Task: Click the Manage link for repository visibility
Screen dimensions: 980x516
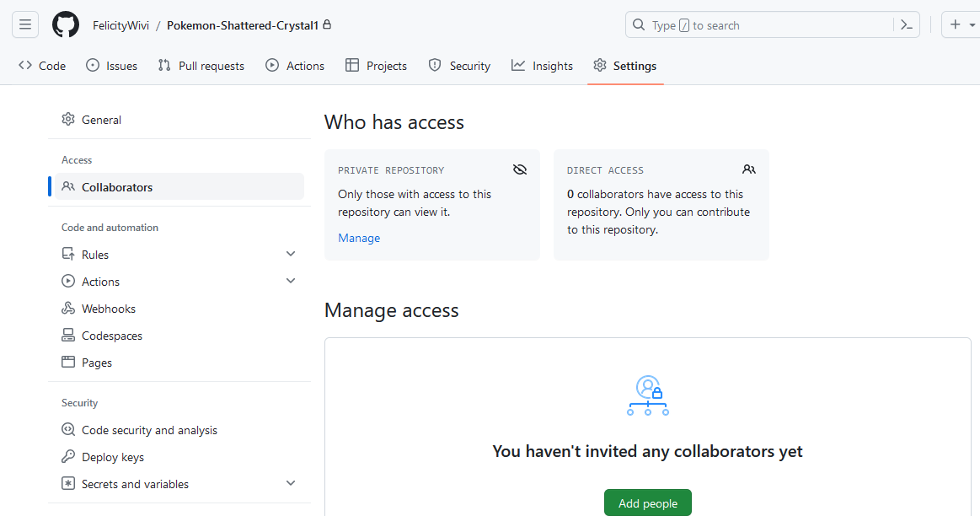Action: pyautogui.click(x=359, y=238)
